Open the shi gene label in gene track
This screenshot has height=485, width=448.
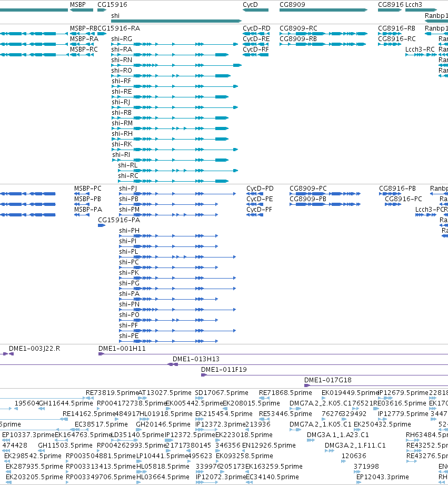coord(115,16)
